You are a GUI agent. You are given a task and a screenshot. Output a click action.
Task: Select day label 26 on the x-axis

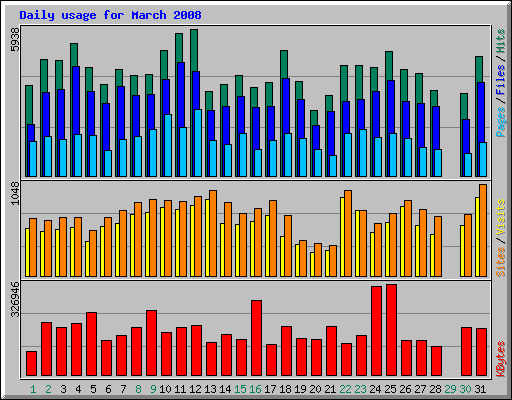[405, 389]
